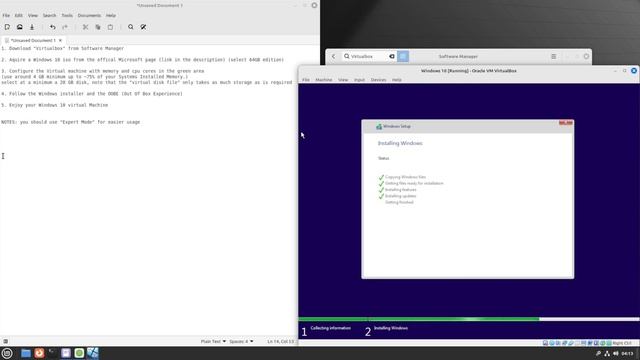Viewport: 640px width, 360px height.
Task: Close the Unsaved Document 1 tab with its x
Action: tap(60, 40)
